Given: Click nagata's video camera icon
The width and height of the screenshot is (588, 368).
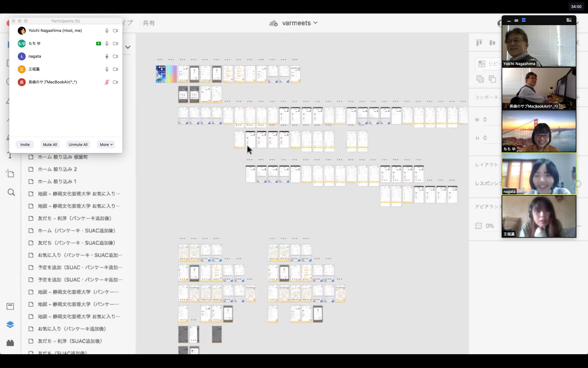Looking at the screenshot, I should (x=115, y=56).
